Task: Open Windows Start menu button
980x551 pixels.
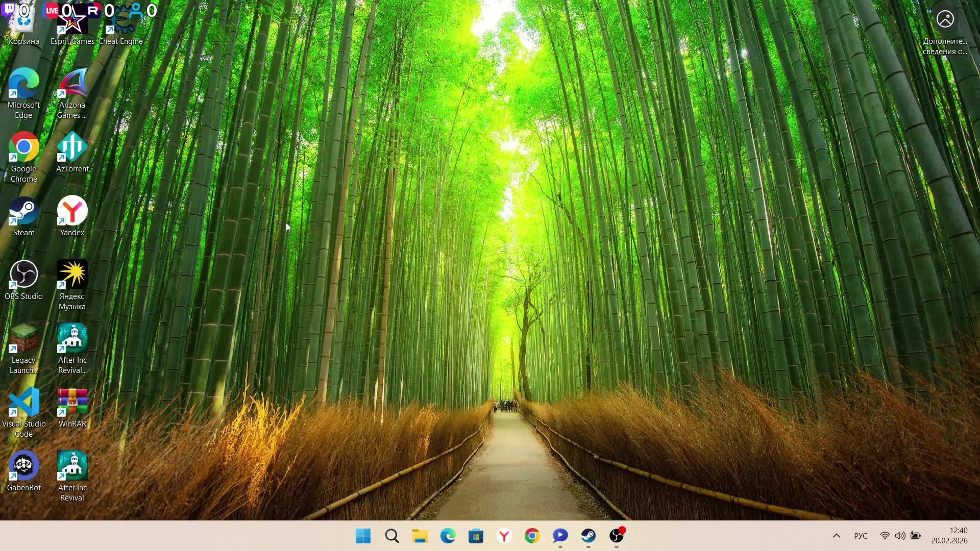Action: pyautogui.click(x=363, y=536)
